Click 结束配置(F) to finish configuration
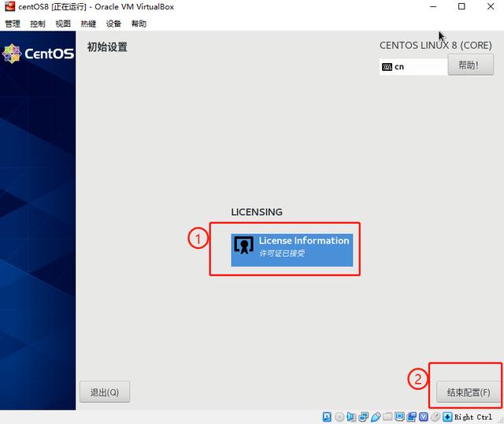Viewport: 504px width, 424px height. pyautogui.click(x=469, y=392)
